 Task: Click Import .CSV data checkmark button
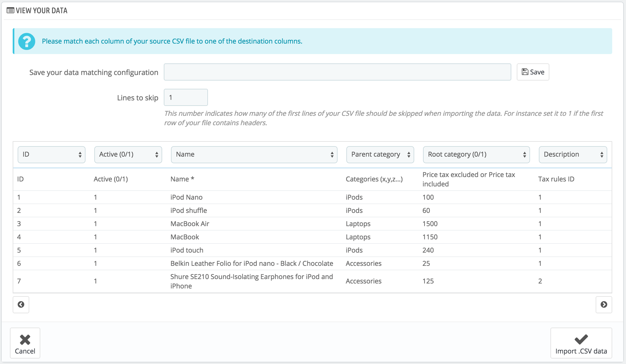pyautogui.click(x=581, y=343)
